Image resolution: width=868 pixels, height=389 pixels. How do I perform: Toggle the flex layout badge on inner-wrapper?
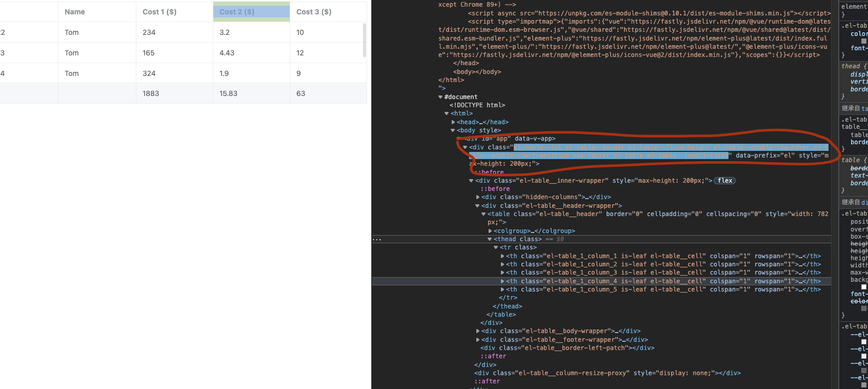724,181
